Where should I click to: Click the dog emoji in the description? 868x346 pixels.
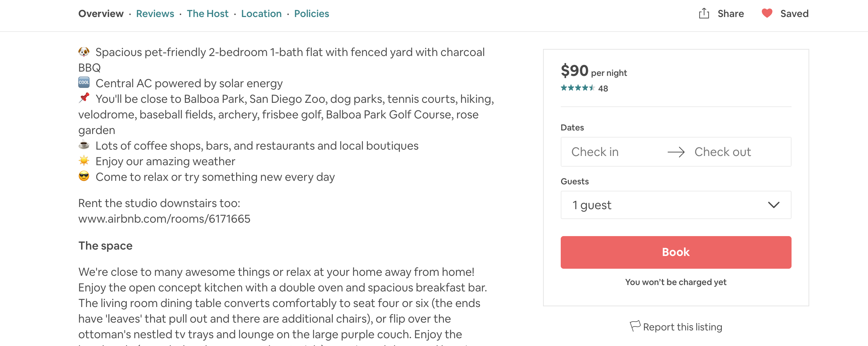84,52
